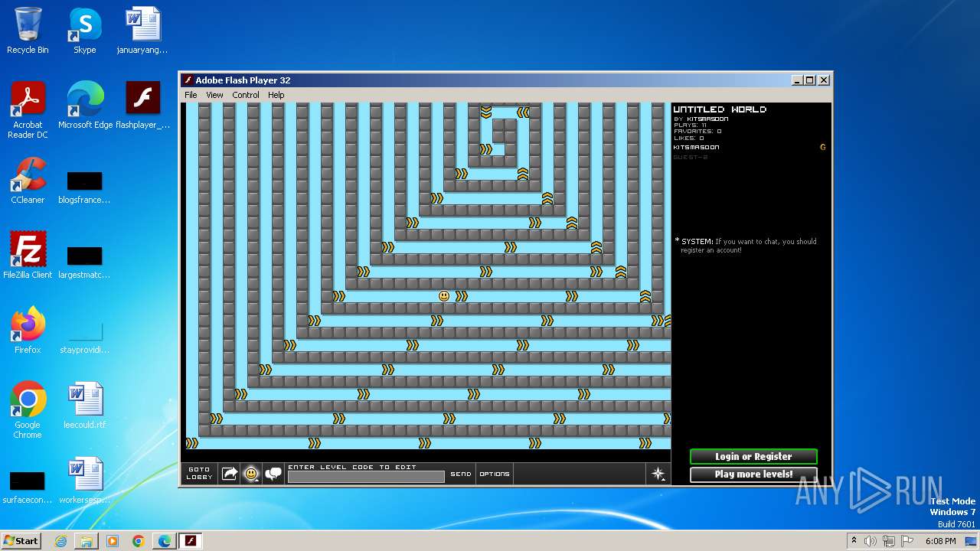The height and width of the screenshot is (551, 980).
Task: Click the taskbar clock showing 6:08 PM
Action: [x=940, y=541]
